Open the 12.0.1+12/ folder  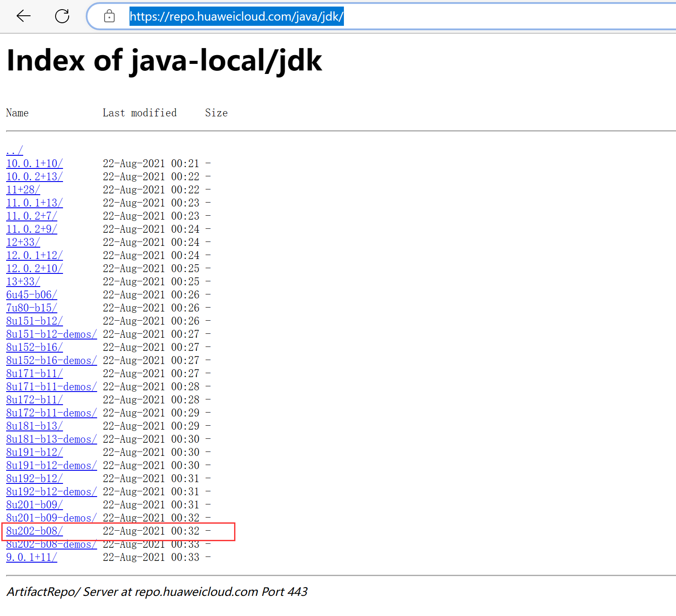[x=35, y=255]
